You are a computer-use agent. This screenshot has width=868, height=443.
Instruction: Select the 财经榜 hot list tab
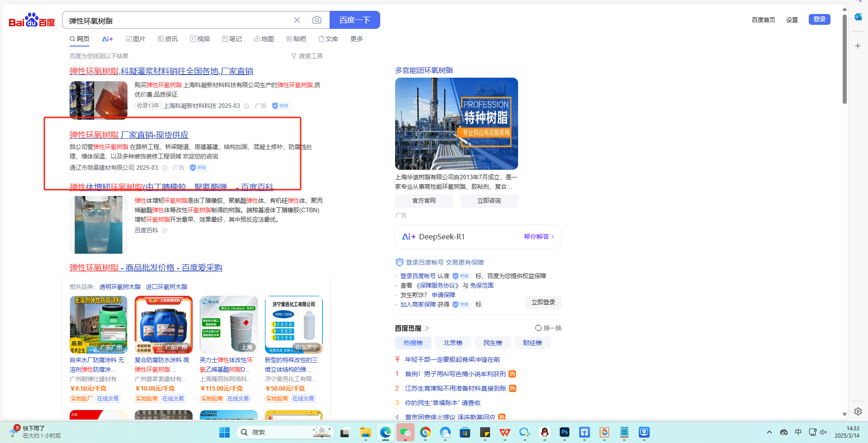click(x=532, y=343)
